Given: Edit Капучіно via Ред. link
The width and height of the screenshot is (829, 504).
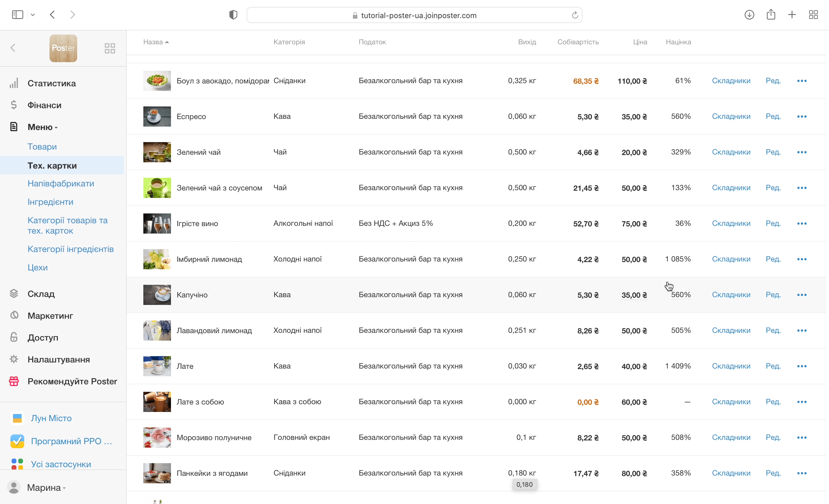Looking at the screenshot, I should (x=773, y=295).
